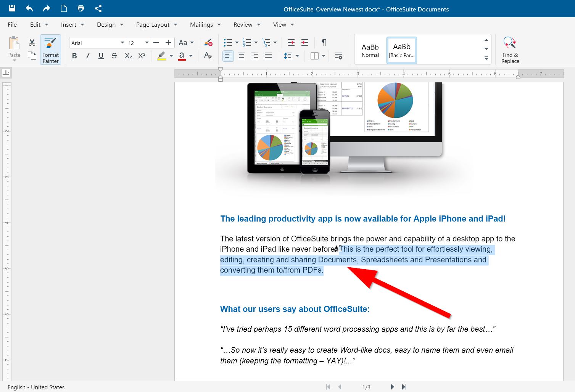Open the font name combo box

point(97,43)
